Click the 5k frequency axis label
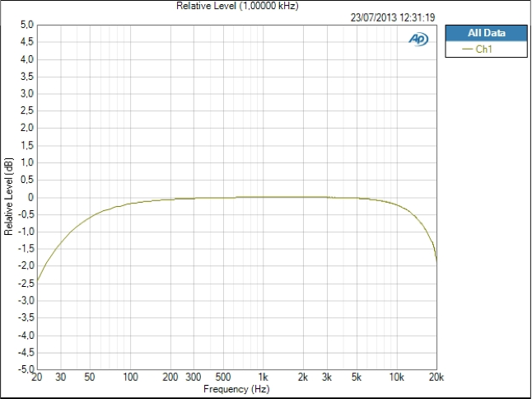Screen dimensions: 532x399 tap(357, 377)
